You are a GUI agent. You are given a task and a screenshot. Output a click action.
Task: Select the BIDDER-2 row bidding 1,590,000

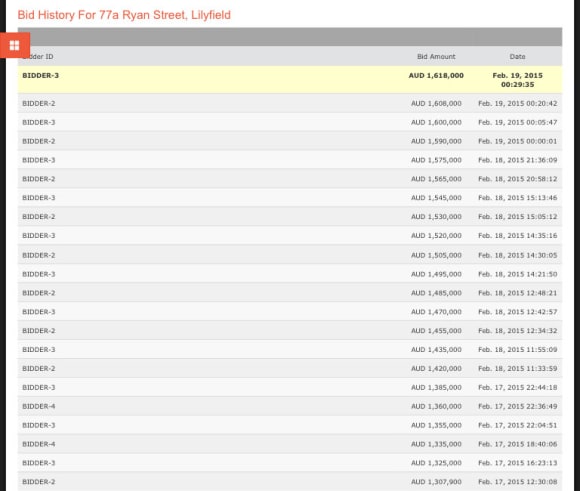coord(290,141)
